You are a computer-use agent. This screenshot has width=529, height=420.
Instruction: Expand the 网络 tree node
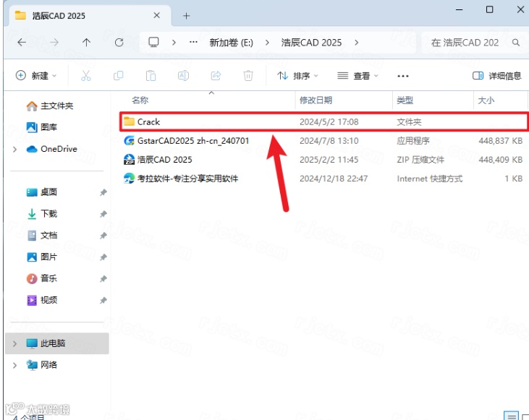(15, 365)
